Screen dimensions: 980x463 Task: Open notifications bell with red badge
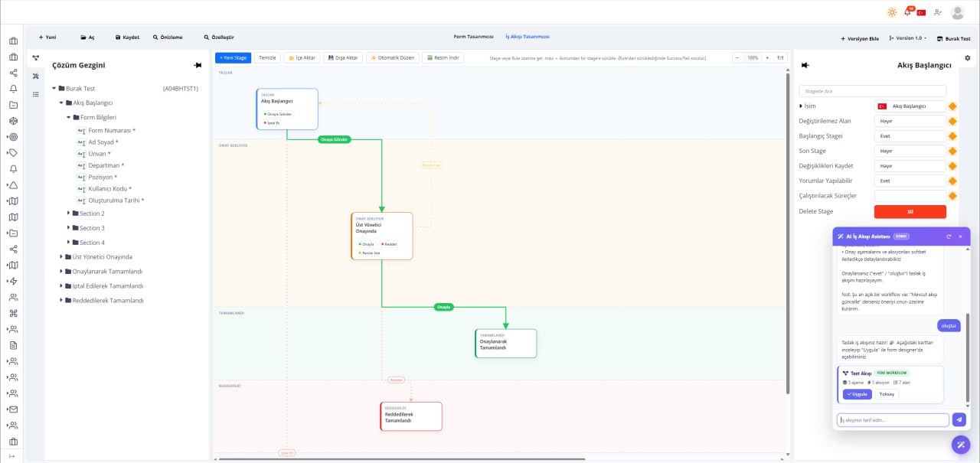pos(907,12)
